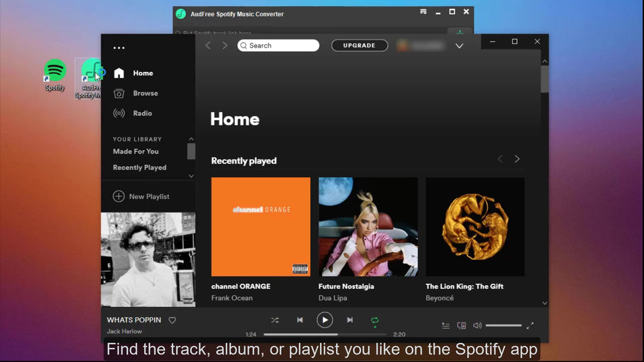Maximize the Spotify window

(515, 42)
